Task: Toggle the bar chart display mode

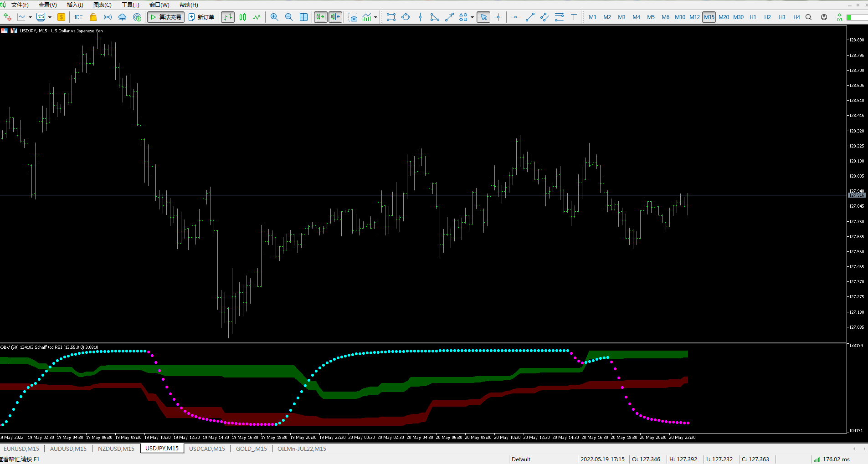Action: [228, 17]
